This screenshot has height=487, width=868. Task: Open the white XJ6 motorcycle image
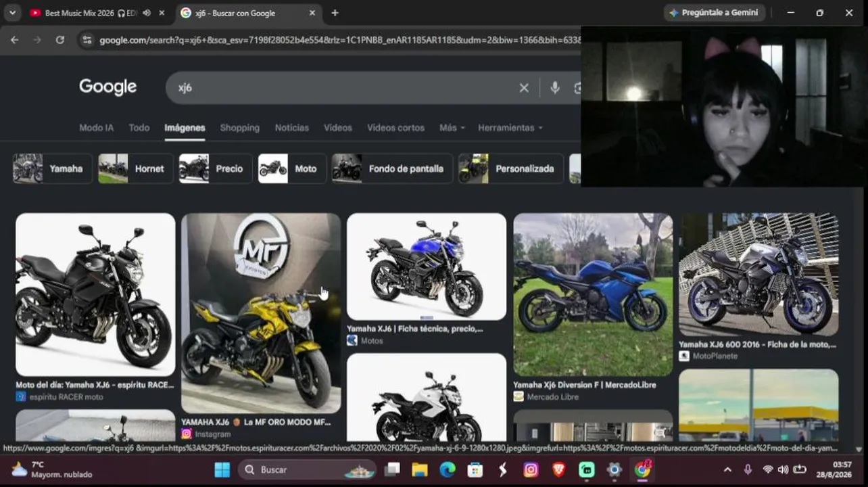click(x=427, y=398)
